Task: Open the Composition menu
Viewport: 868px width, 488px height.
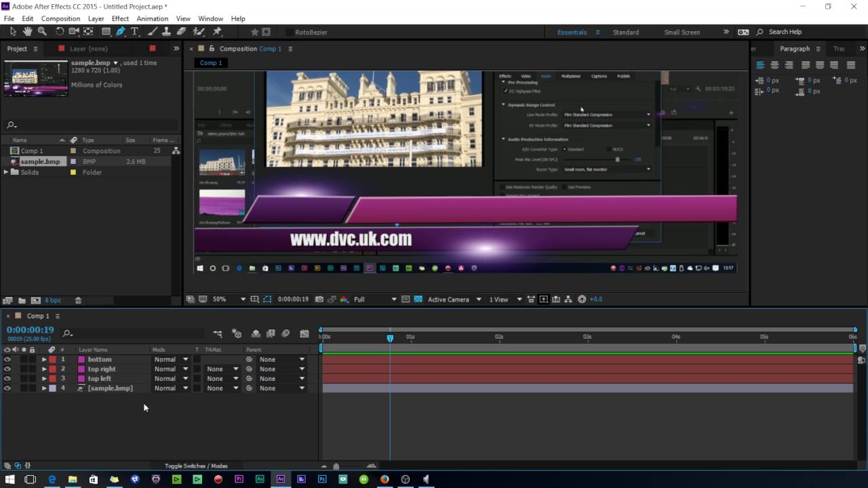Action: point(60,18)
